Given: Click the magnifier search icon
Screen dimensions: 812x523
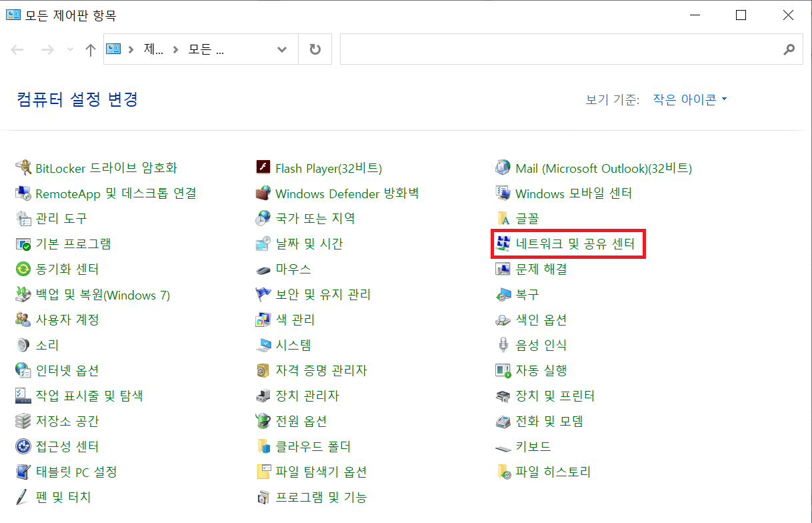Looking at the screenshot, I should click(789, 50).
